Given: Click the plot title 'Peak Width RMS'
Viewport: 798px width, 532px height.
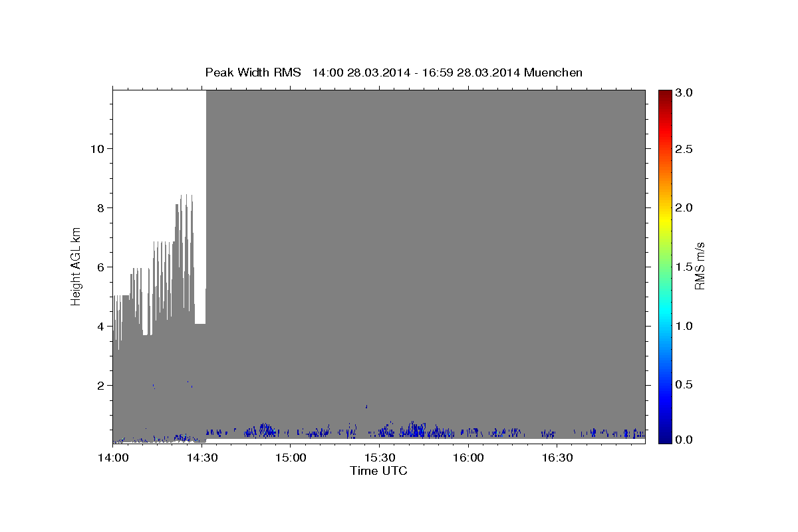Looking at the screenshot, I should click(x=253, y=72).
